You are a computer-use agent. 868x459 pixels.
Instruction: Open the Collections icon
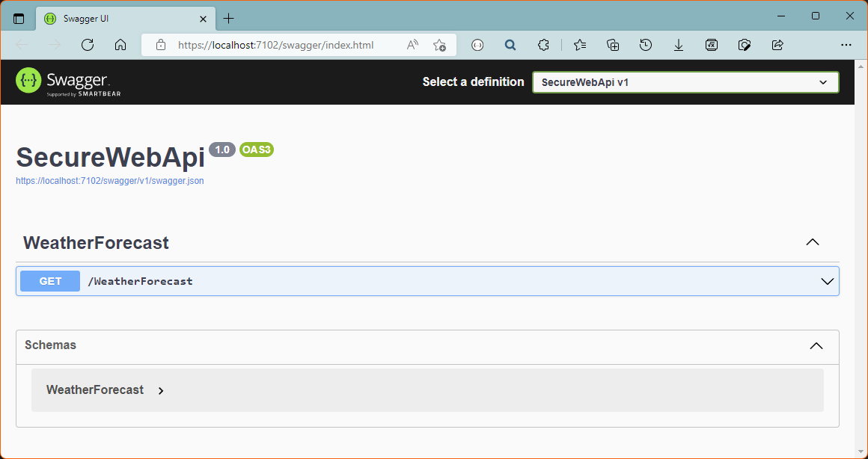point(613,45)
